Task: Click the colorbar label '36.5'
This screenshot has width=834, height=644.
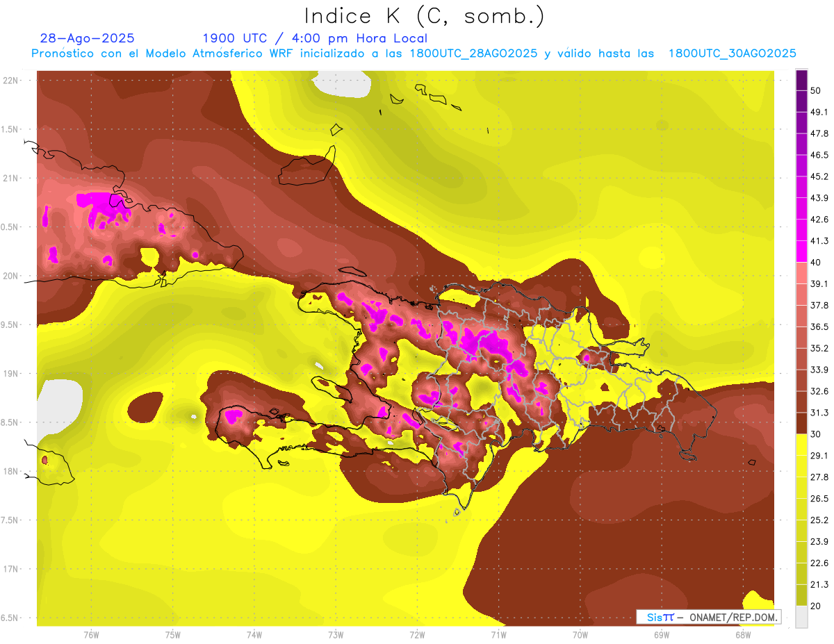Action: click(819, 327)
